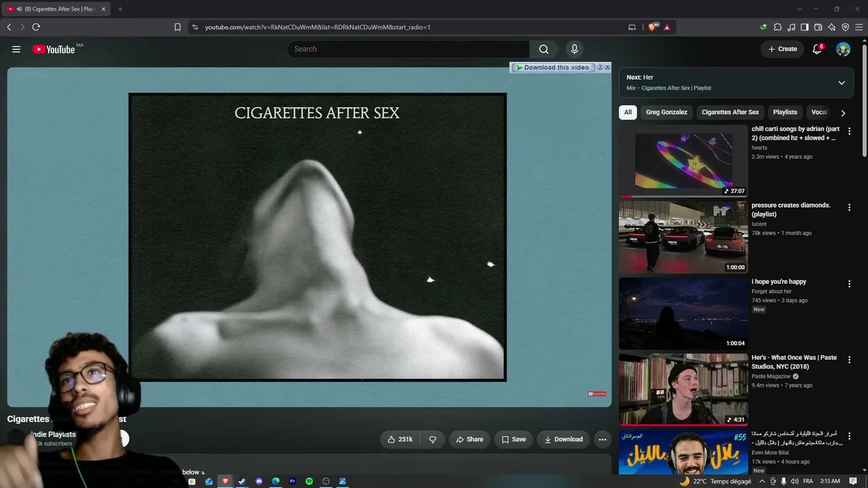Go back with the browser back arrow
Image resolution: width=868 pixels, height=488 pixels.
click(x=9, y=27)
